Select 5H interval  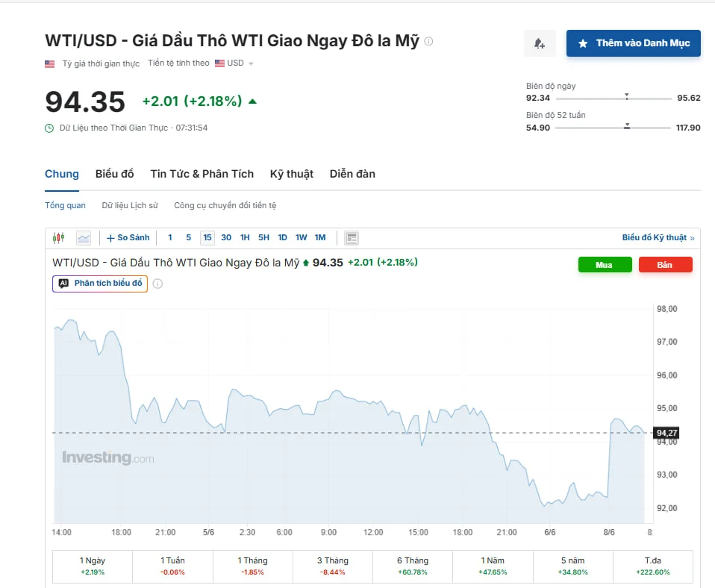[263, 238]
